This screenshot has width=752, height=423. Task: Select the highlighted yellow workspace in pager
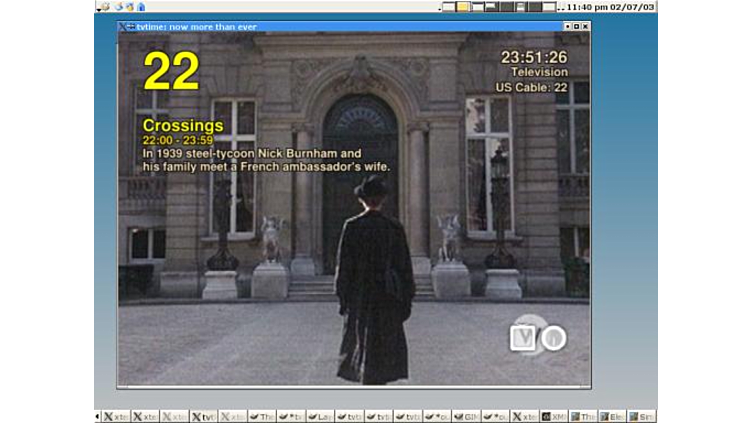[464, 6]
